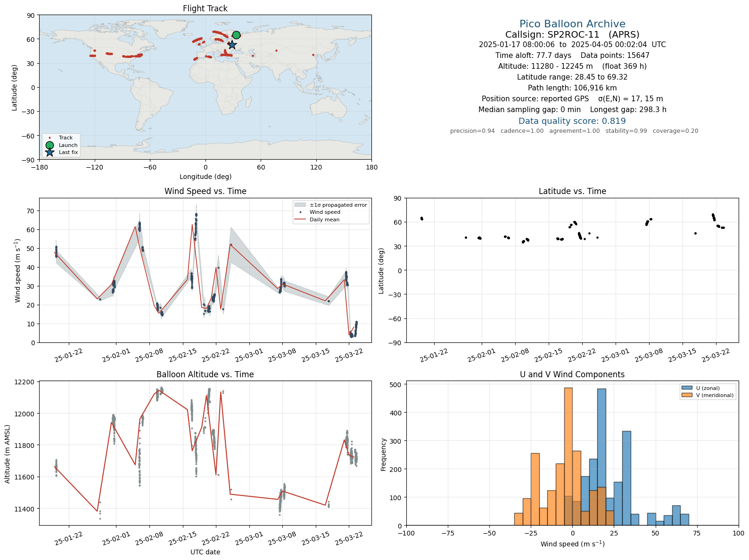The width and height of the screenshot is (749, 560).
Task: Select the Last fix star in the map legend
Action: [x=49, y=152]
